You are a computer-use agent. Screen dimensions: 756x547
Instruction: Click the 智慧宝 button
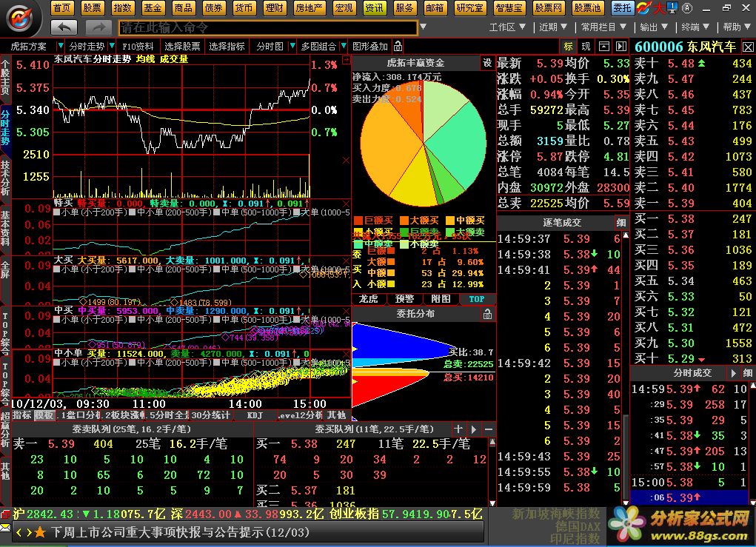click(509, 7)
